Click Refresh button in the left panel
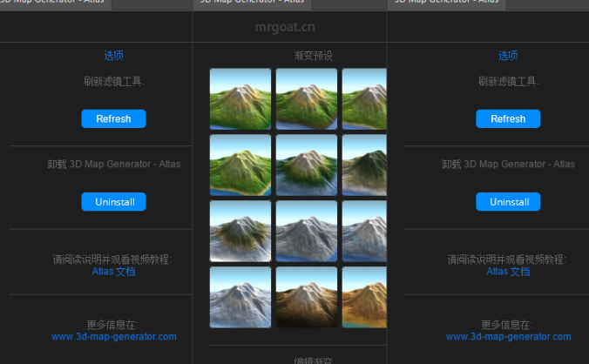589x364 pixels. [x=113, y=118]
